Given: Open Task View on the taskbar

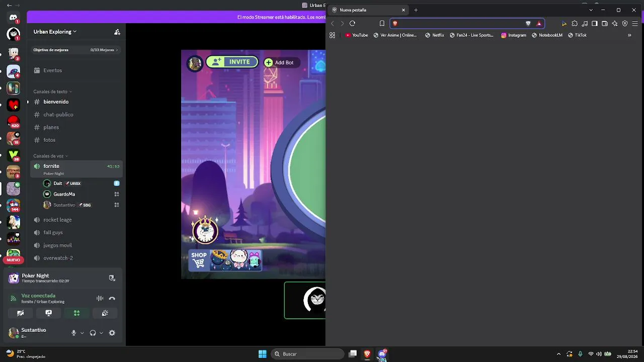Looking at the screenshot, I should tap(353, 354).
